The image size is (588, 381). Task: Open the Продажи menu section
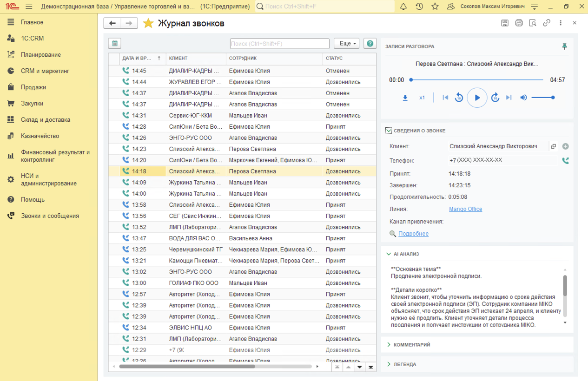(x=33, y=87)
